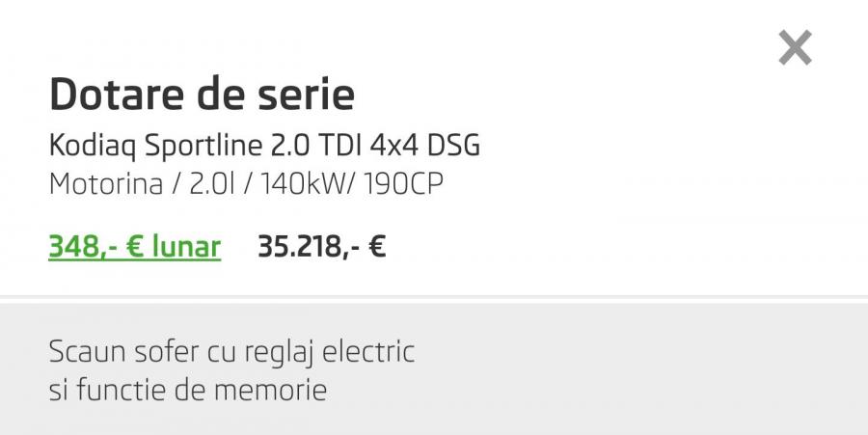Close the Dotare de serie panel
The image size is (868, 435).
[795, 47]
